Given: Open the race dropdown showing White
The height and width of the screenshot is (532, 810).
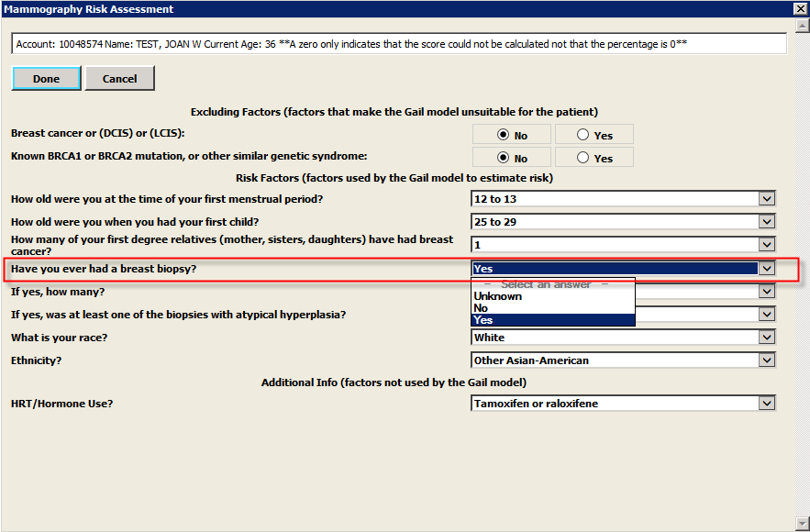Looking at the screenshot, I should click(x=767, y=338).
